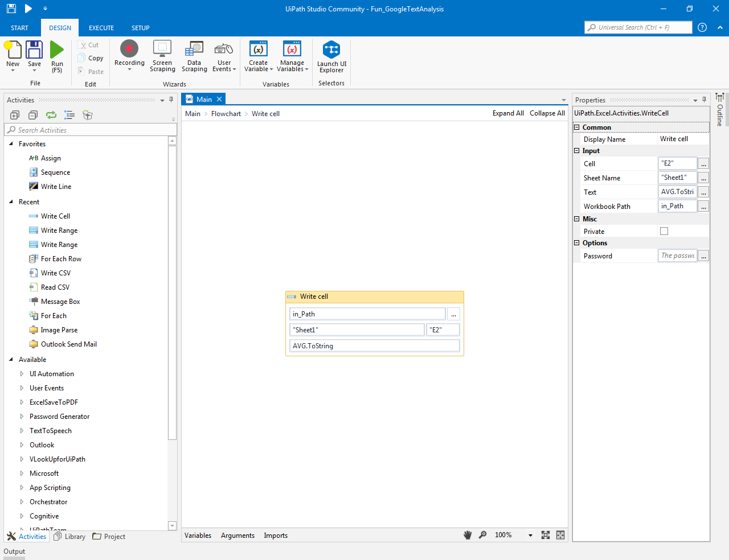The width and height of the screenshot is (729, 560).
Task: Open the Imports panel
Action: click(276, 536)
